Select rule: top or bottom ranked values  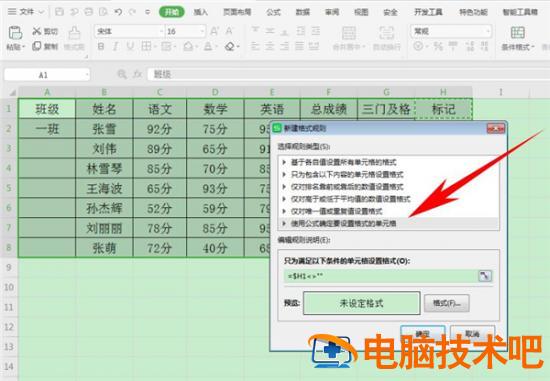[390, 187]
